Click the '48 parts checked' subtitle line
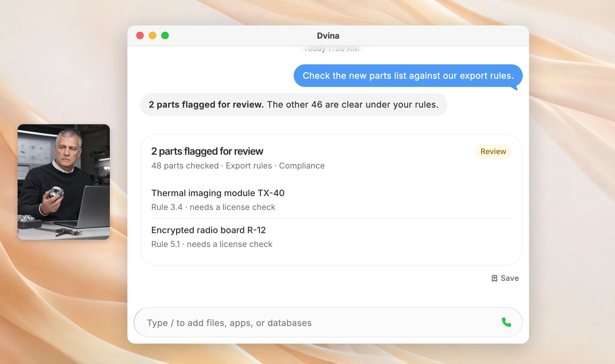Viewport: 615px width, 364px height. pyautogui.click(x=238, y=166)
